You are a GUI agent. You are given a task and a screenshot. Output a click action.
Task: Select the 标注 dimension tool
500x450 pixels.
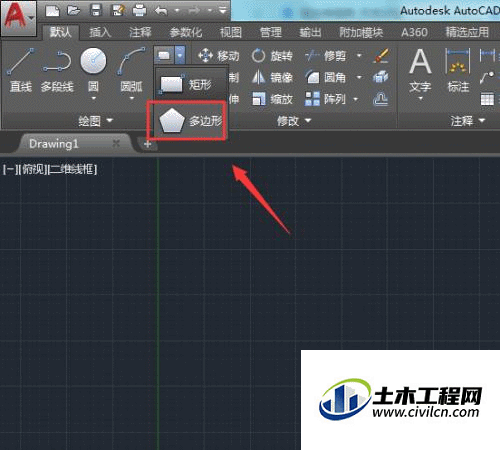458,70
